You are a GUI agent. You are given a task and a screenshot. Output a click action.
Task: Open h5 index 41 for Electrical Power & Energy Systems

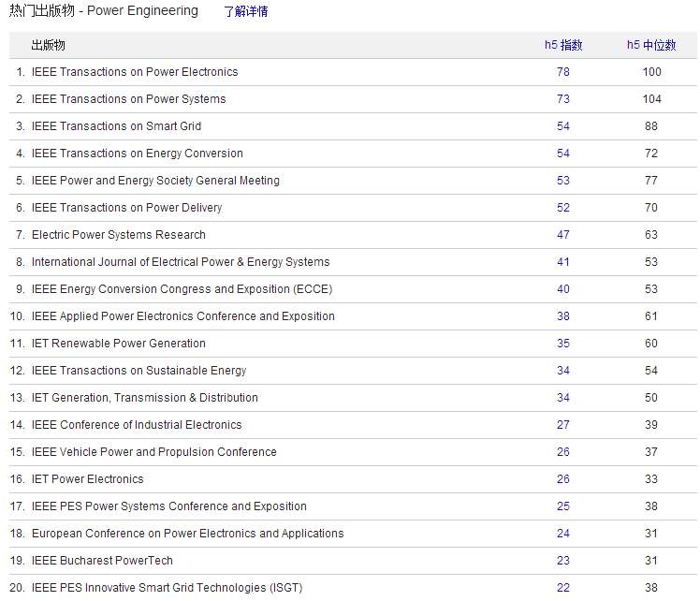tap(563, 262)
